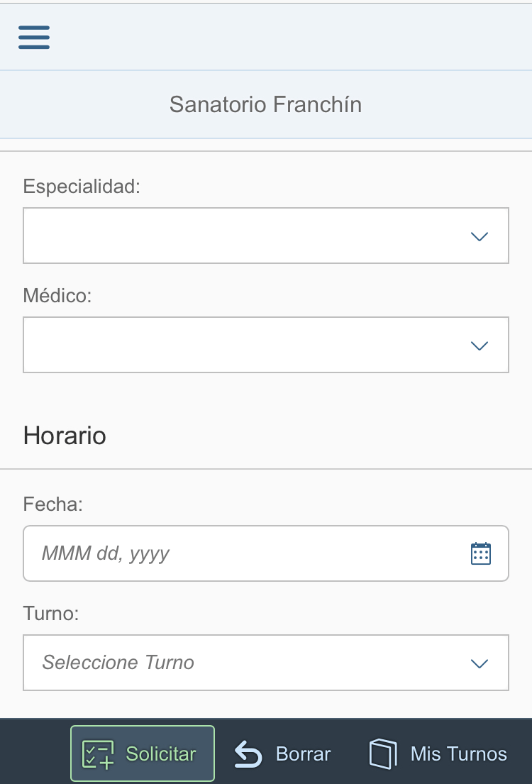Click the Fecha date input field
532x784 pixels.
click(266, 553)
